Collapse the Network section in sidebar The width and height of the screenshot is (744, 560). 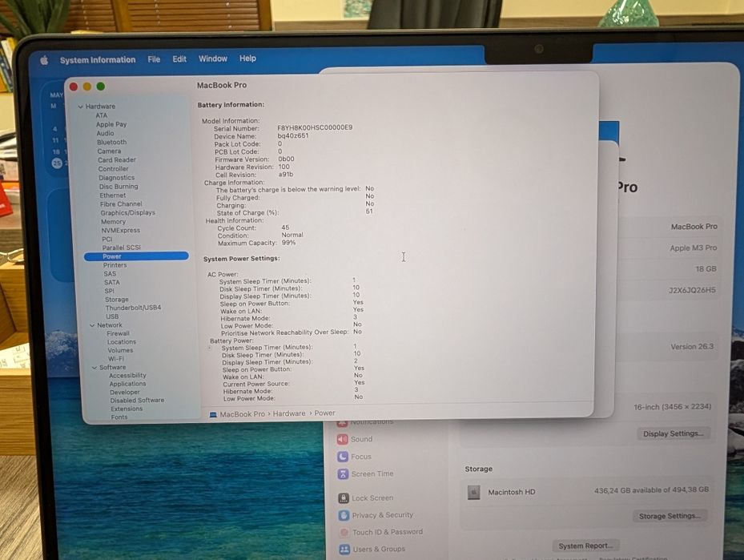coord(92,325)
